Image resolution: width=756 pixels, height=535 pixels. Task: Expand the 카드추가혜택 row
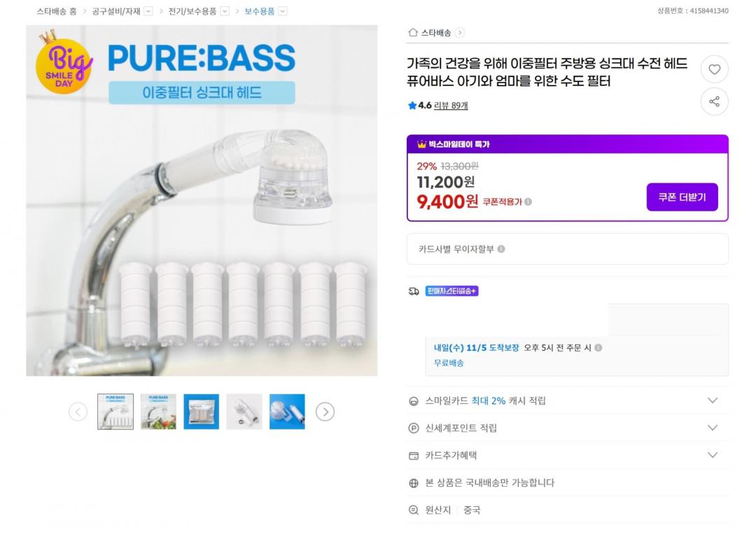[x=713, y=455]
